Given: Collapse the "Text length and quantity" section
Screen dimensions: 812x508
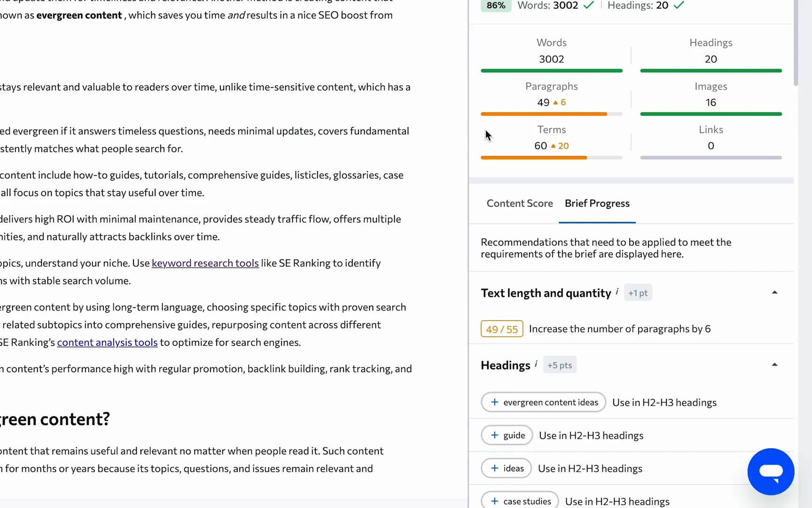Looking at the screenshot, I should (774, 292).
